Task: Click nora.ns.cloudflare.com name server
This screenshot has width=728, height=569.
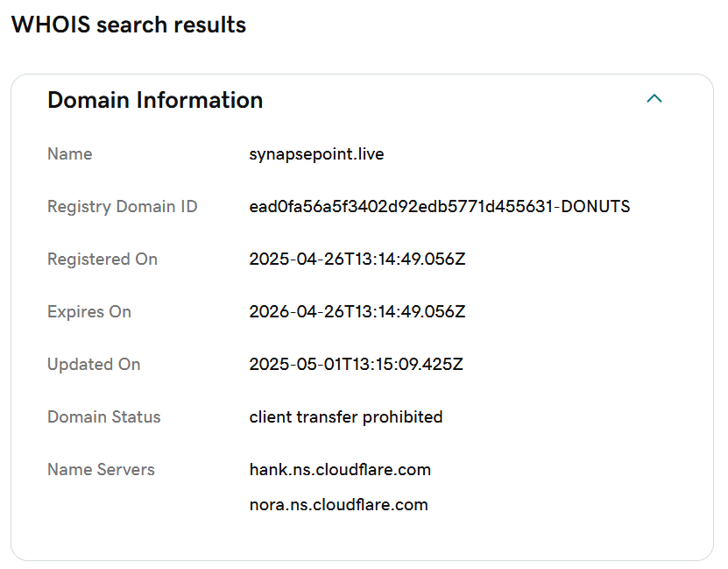Action: (x=338, y=505)
